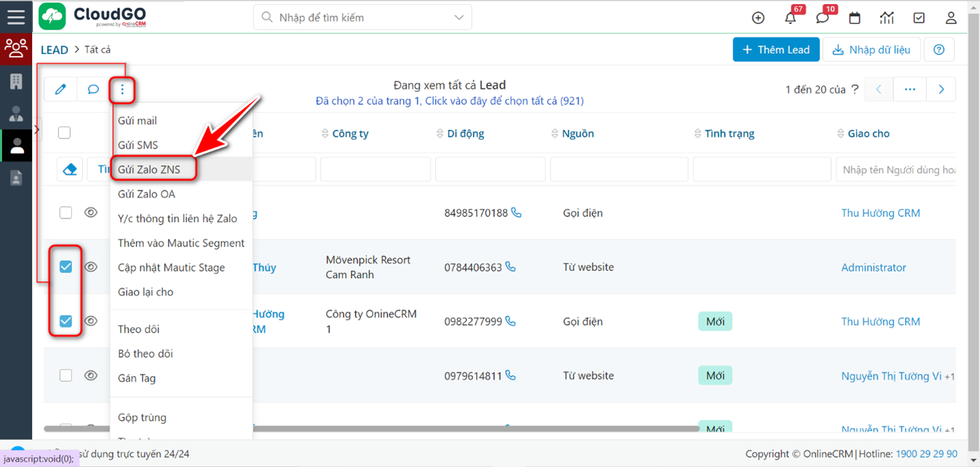Click the Thêm Lead button
Viewport: 980px width, 467px height.
coord(776,50)
